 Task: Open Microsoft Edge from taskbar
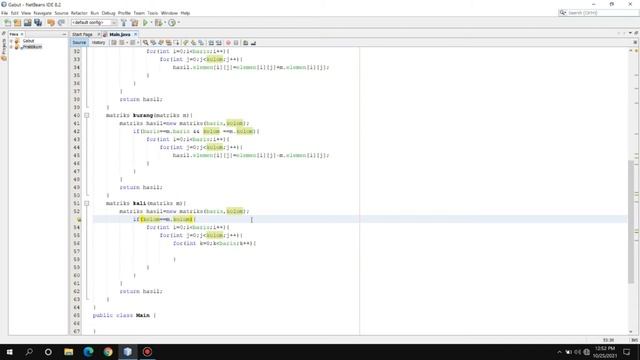coord(88,352)
